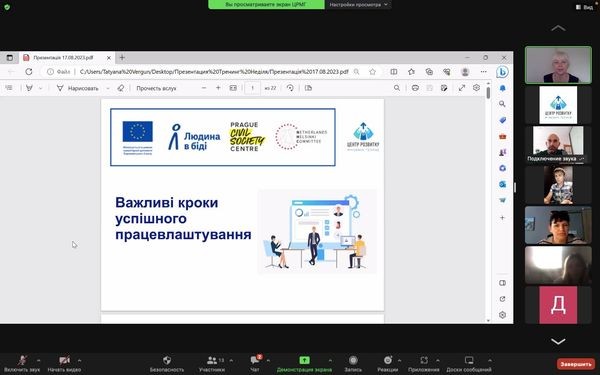The image size is (600, 375).
Task: Open a new browser tab with plus
Action: pyautogui.click(x=122, y=58)
